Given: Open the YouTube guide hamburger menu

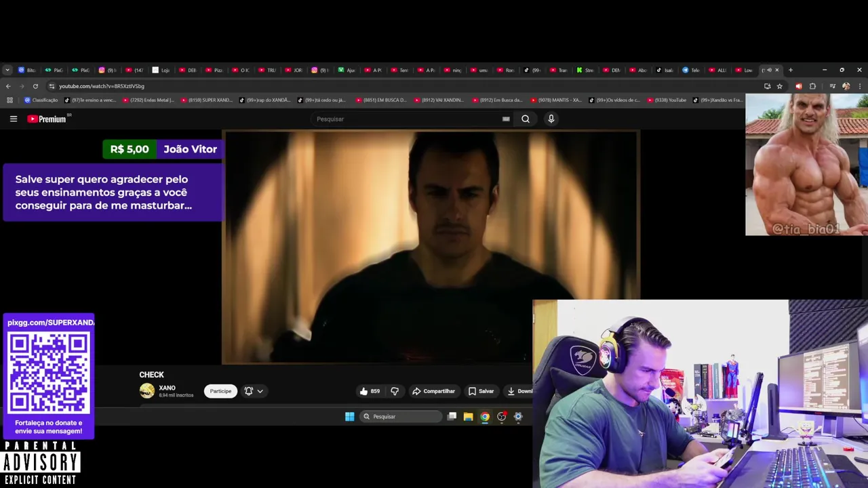Looking at the screenshot, I should (x=14, y=119).
